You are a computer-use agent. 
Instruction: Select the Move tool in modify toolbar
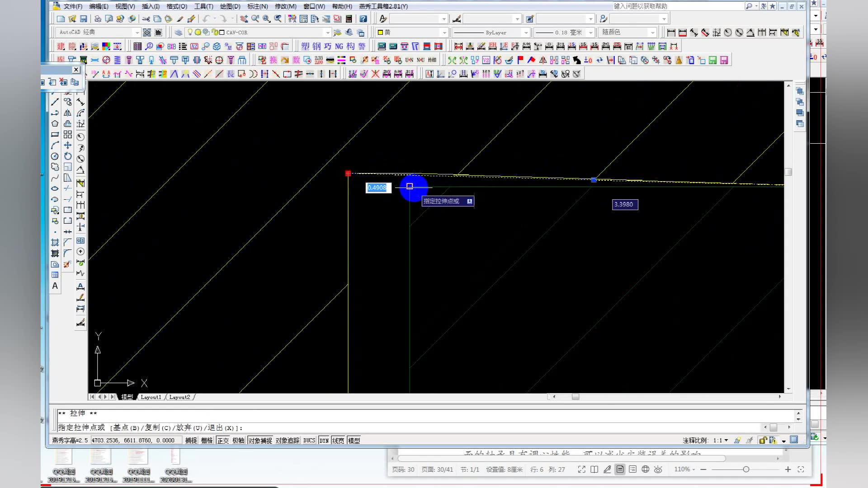[67, 145]
